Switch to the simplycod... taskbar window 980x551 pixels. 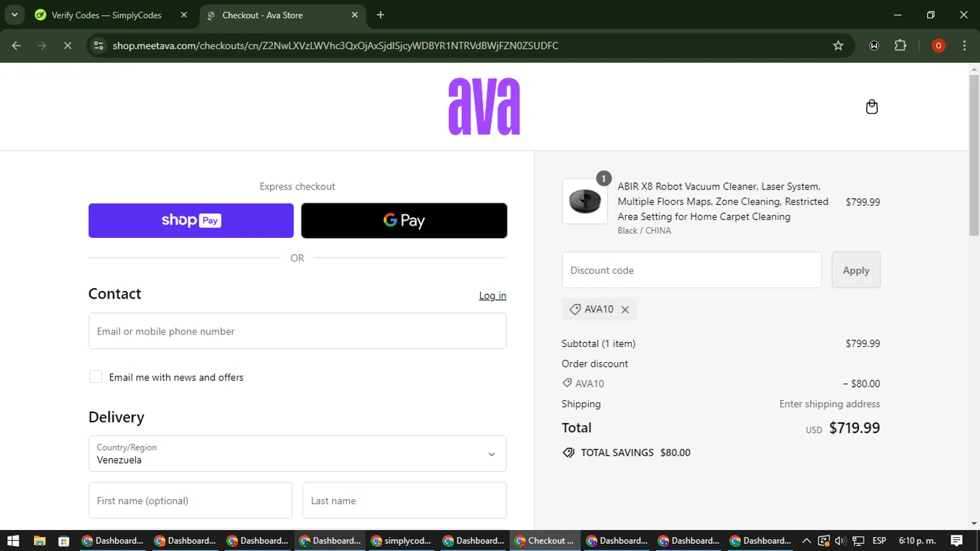[x=401, y=541]
